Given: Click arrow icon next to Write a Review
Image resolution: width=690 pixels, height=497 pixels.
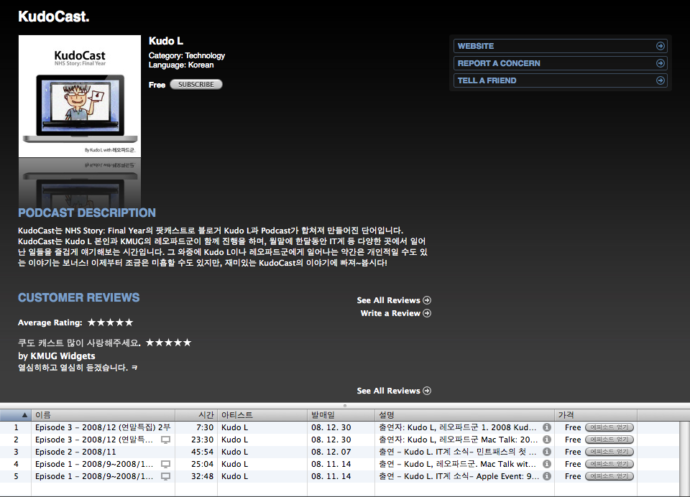Looking at the screenshot, I should coord(427,313).
